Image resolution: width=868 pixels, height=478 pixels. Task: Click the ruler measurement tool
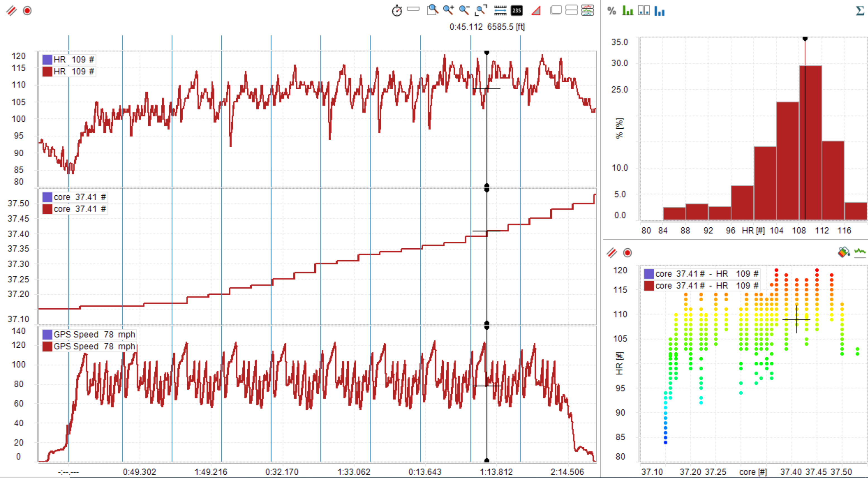(500, 11)
